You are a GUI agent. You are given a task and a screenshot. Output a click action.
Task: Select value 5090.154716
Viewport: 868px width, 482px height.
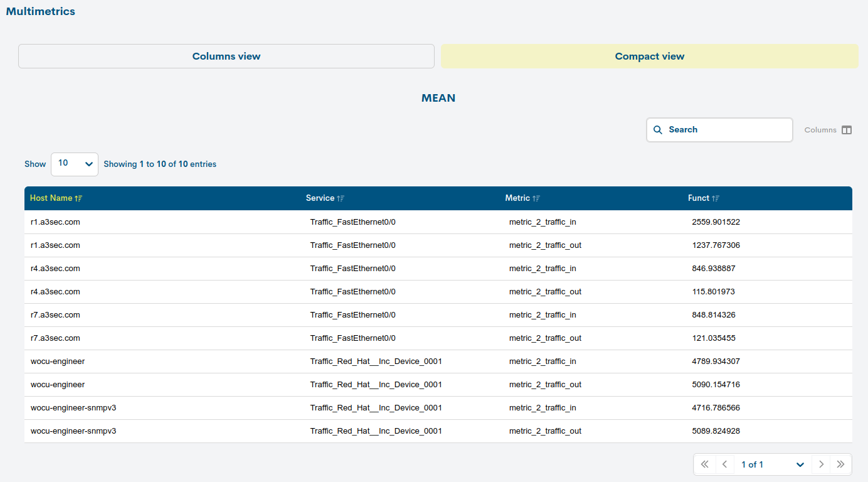click(x=716, y=385)
